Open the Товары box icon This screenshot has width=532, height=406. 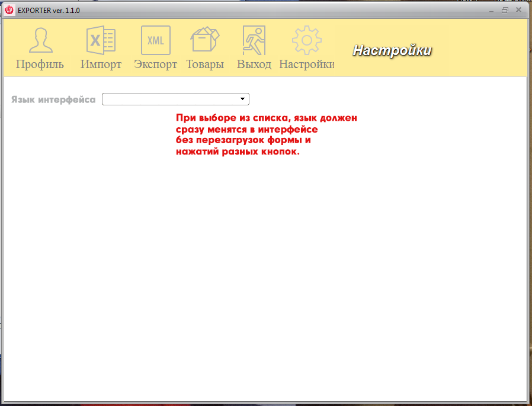205,39
